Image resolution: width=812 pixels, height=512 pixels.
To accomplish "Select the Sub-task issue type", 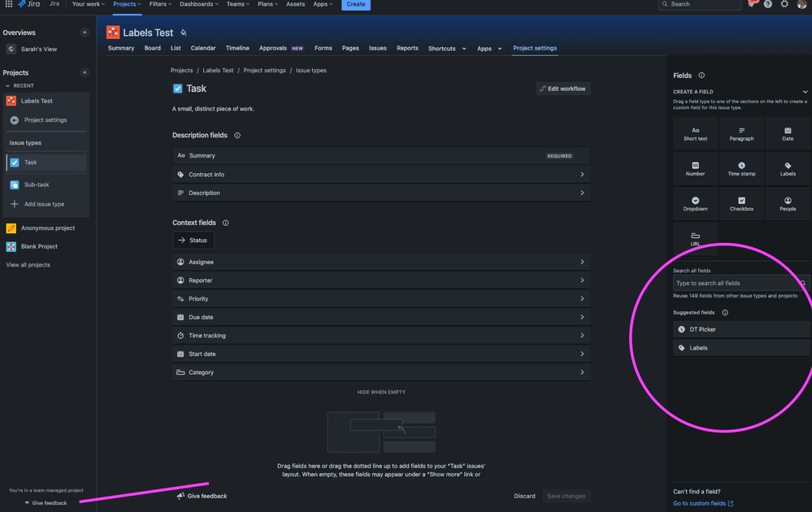I will 46,184.
